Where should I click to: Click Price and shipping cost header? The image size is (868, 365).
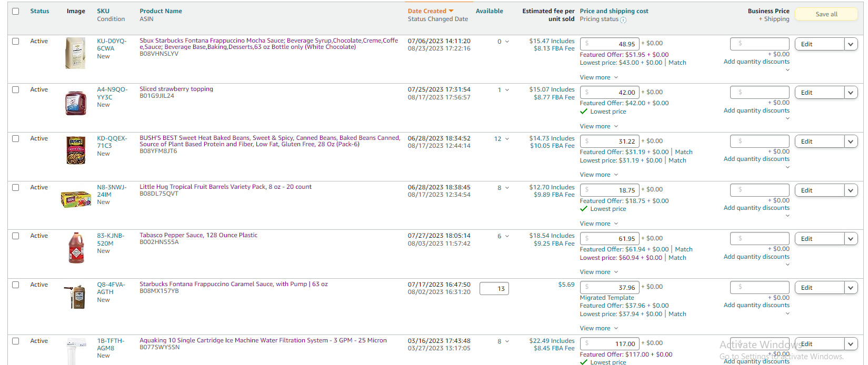614,11
